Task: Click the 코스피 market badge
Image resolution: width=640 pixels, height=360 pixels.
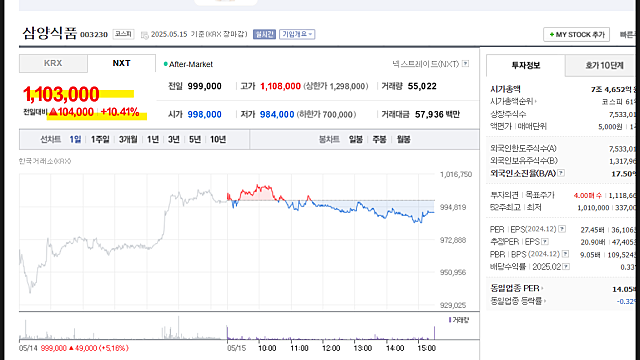Action: 123,34
